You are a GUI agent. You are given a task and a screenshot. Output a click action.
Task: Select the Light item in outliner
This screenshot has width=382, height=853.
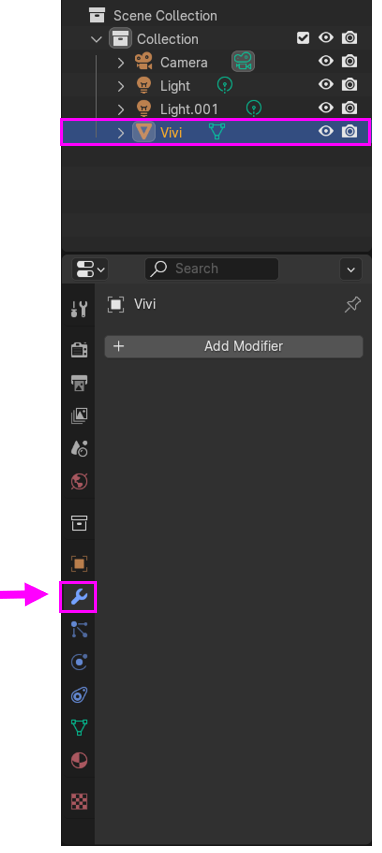[x=175, y=85]
